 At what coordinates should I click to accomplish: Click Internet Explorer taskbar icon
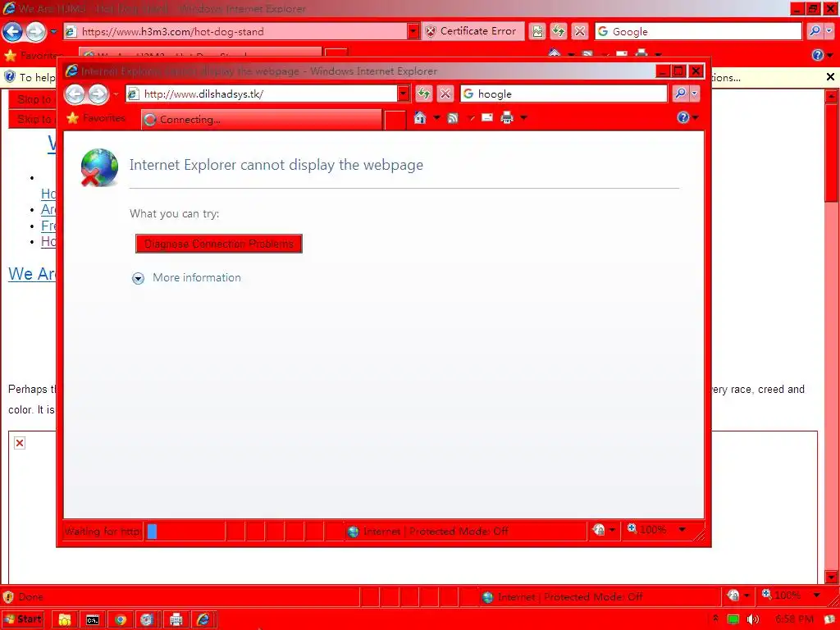click(x=203, y=620)
